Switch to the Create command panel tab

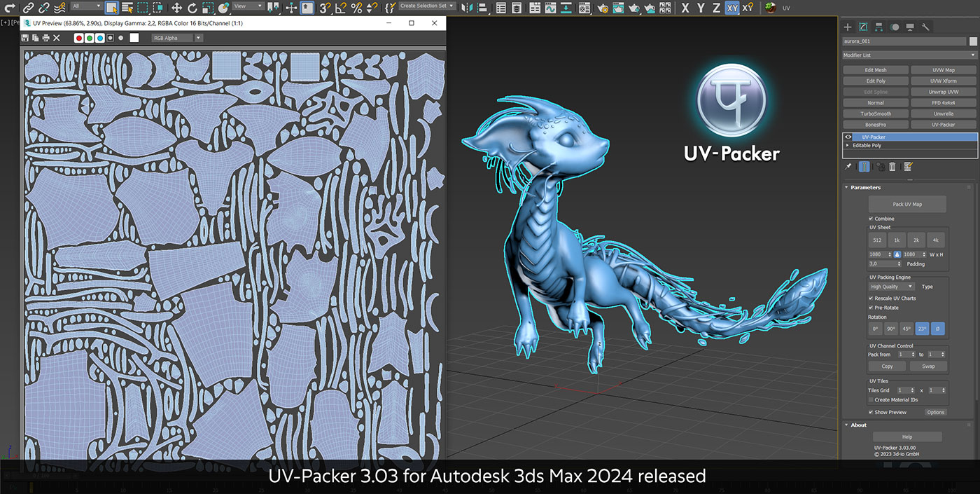coord(848,27)
